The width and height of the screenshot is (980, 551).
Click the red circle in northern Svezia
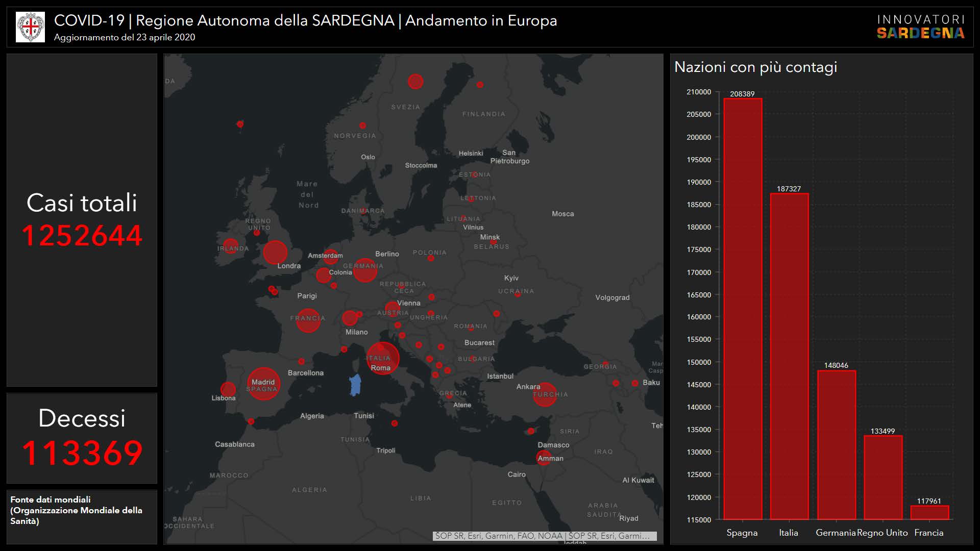click(x=415, y=81)
